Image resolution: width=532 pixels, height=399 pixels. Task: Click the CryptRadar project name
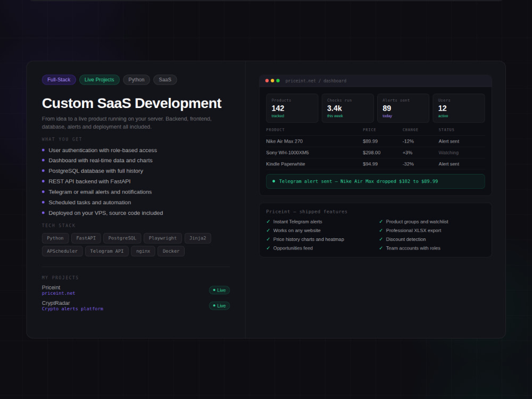[56, 303]
